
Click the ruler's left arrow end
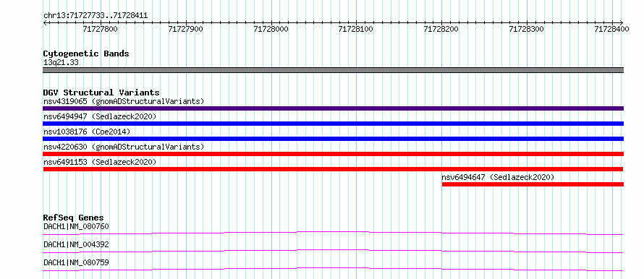click(x=45, y=22)
